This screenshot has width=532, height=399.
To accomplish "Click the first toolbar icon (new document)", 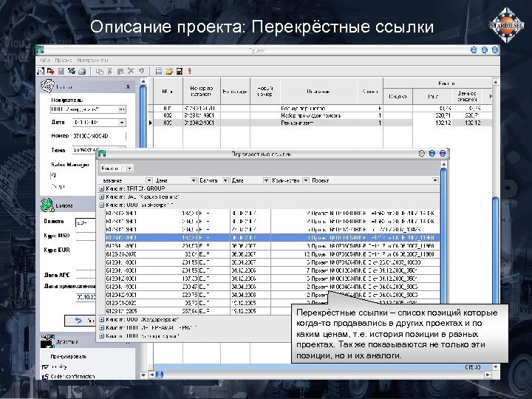I will [x=41, y=71].
